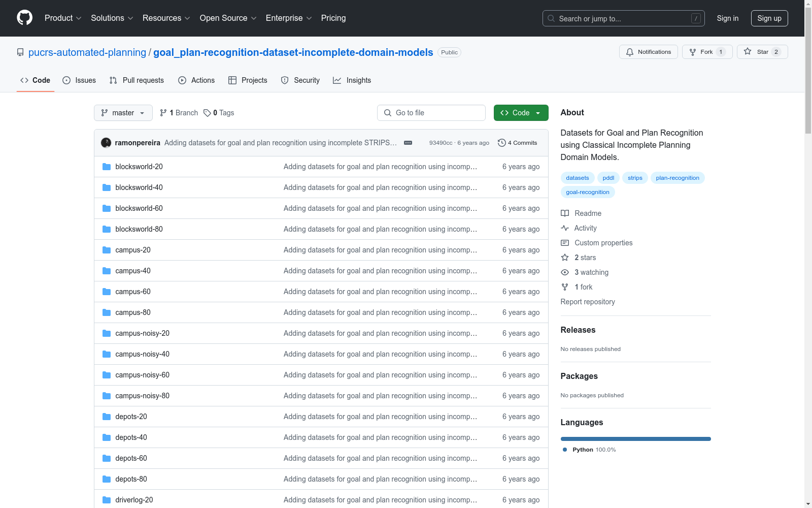Expand the Open Source menu
812x508 pixels.
click(x=228, y=18)
